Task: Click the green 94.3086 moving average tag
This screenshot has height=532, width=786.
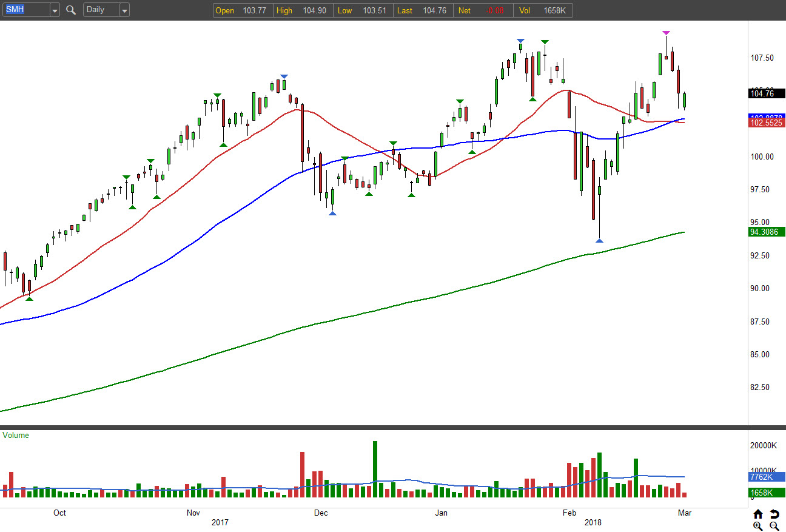Action: click(767, 232)
